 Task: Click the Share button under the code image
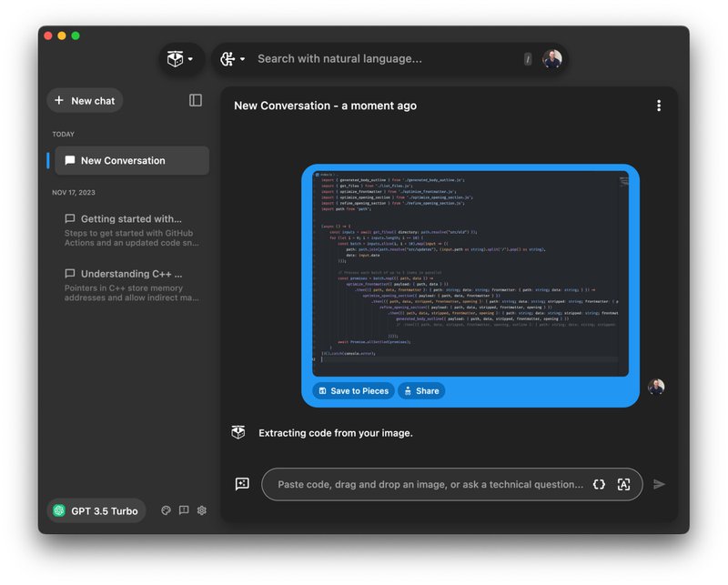click(421, 390)
